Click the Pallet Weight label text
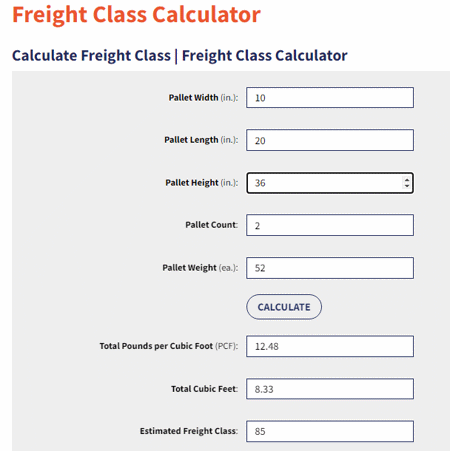450x451 pixels. [x=200, y=268]
